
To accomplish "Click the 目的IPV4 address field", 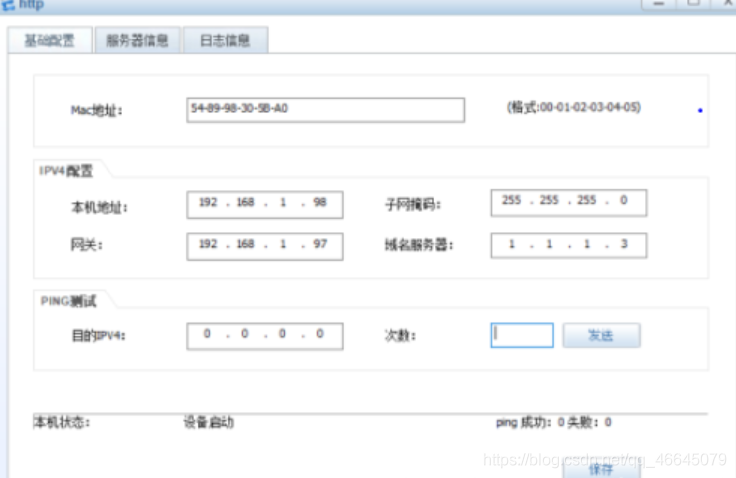I will click(265, 336).
